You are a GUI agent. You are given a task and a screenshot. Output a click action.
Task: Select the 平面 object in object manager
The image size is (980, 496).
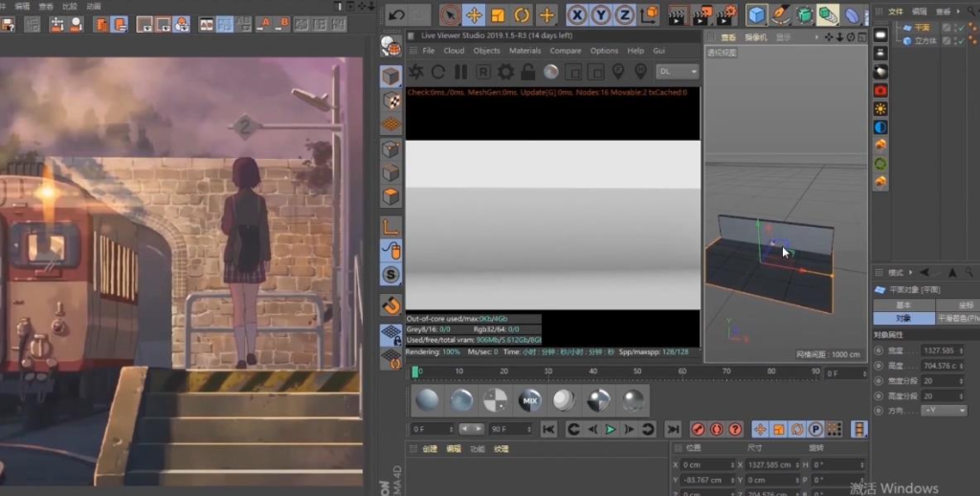pyautogui.click(x=922, y=28)
